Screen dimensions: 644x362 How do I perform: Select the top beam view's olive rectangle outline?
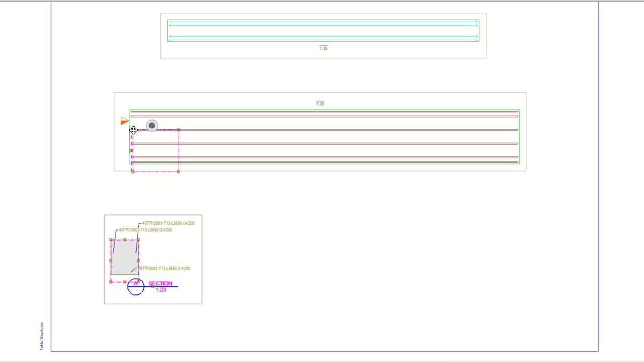323,31
